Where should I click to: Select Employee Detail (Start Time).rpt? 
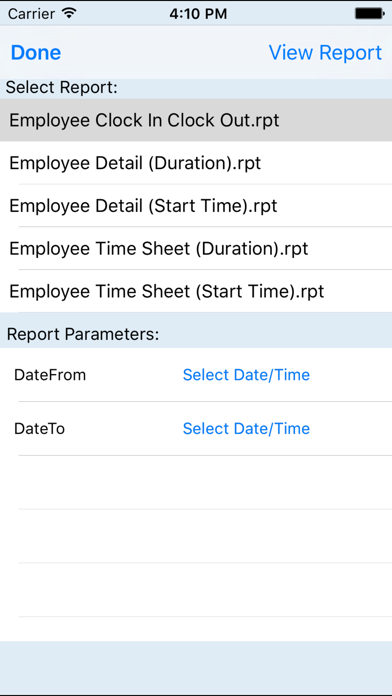196,206
